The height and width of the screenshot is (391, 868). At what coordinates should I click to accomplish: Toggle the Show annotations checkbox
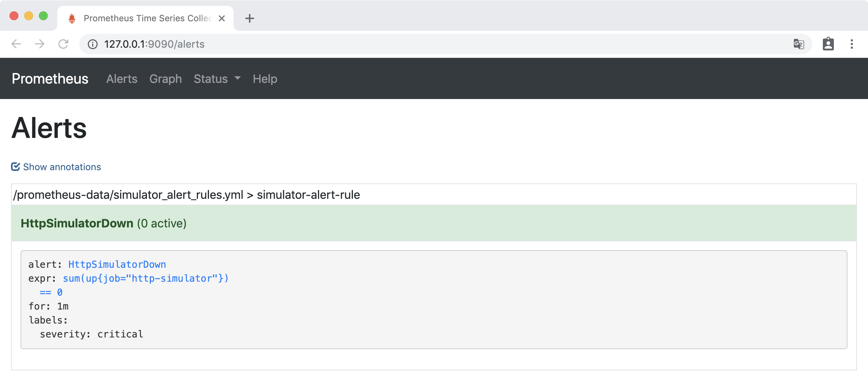click(15, 167)
